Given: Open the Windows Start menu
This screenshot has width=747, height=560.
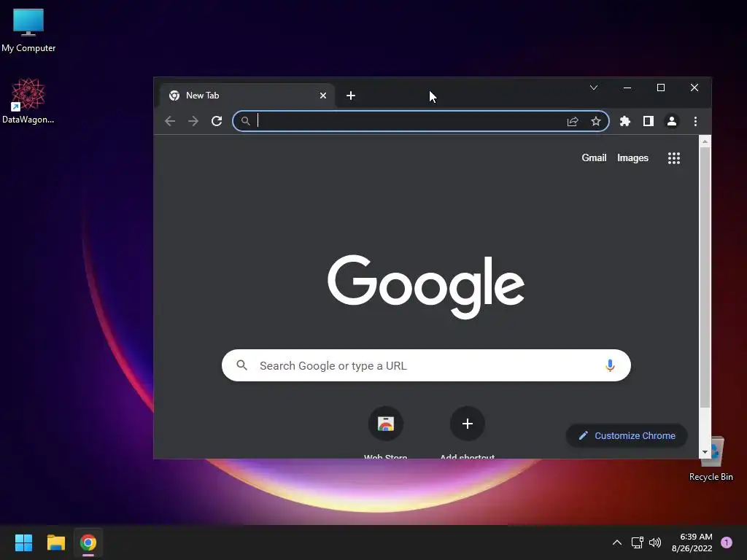Looking at the screenshot, I should pyautogui.click(x=23, y=542).
